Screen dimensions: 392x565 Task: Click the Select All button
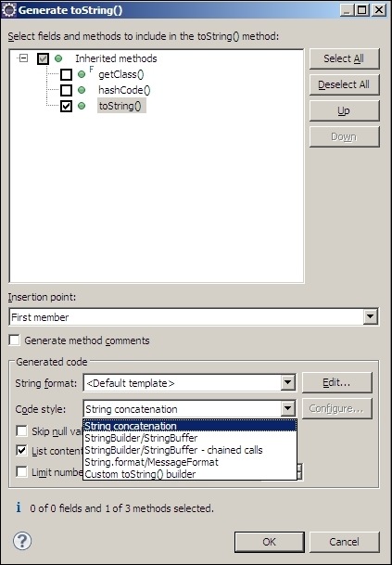(x=344, y=58)
